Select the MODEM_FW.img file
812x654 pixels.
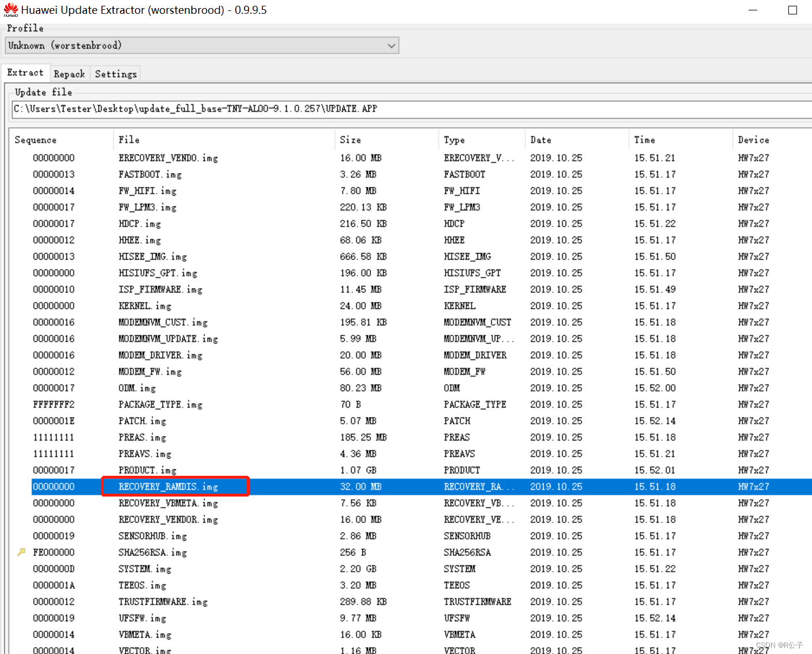tap(150, 371)
